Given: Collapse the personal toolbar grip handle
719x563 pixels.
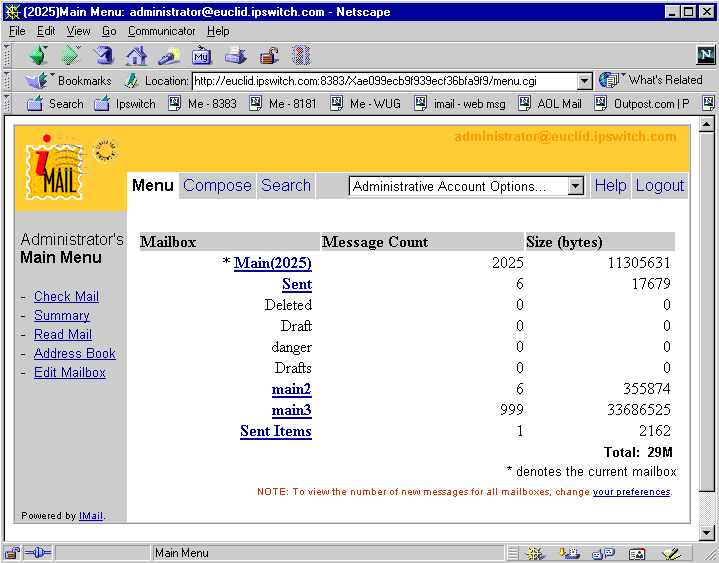Looking at the screenshot, I should (7, 104).
